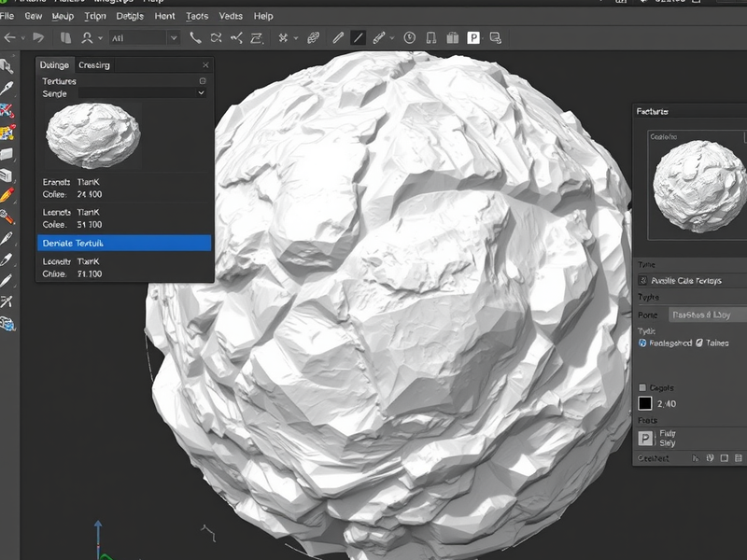747x560 pixels.
Task: Click the person icon in the toolbar
Action: tap(87, 37)
